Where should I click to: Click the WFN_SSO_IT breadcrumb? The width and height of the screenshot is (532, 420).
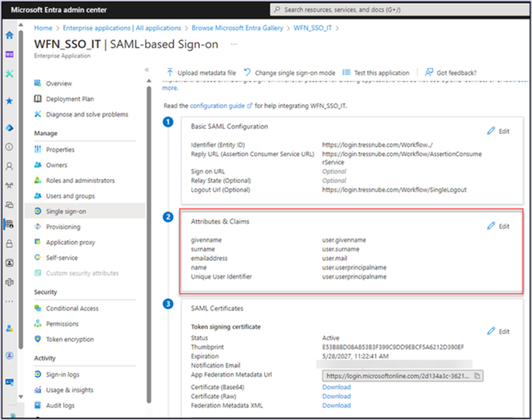312,28
